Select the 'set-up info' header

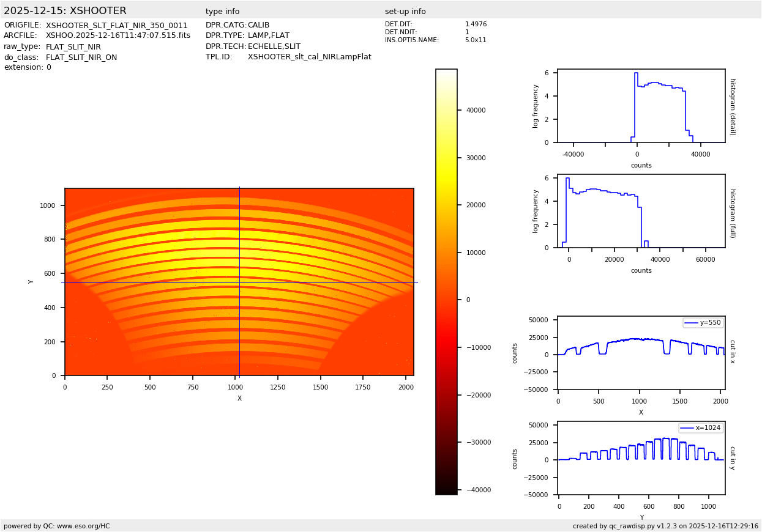(405, 12)
